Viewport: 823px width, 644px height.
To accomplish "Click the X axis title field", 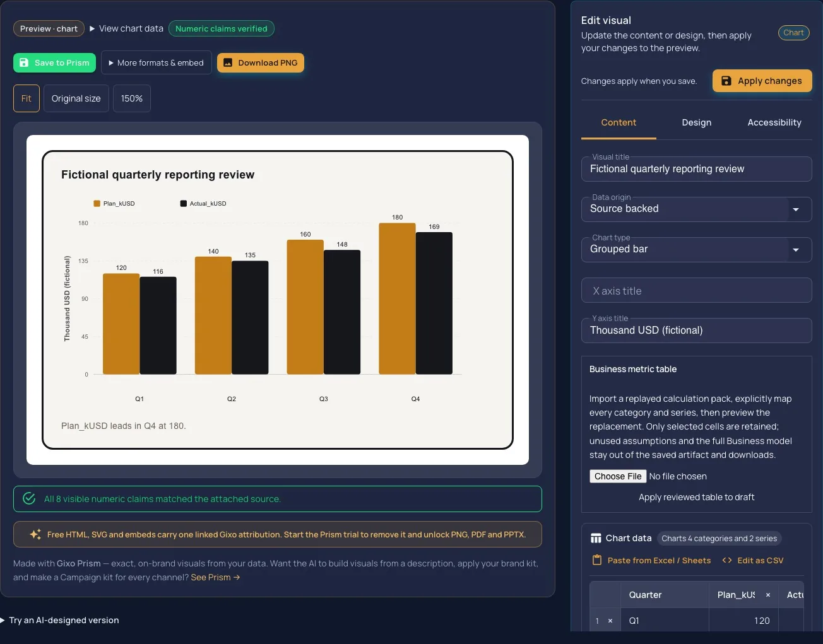I will point(697,291).
